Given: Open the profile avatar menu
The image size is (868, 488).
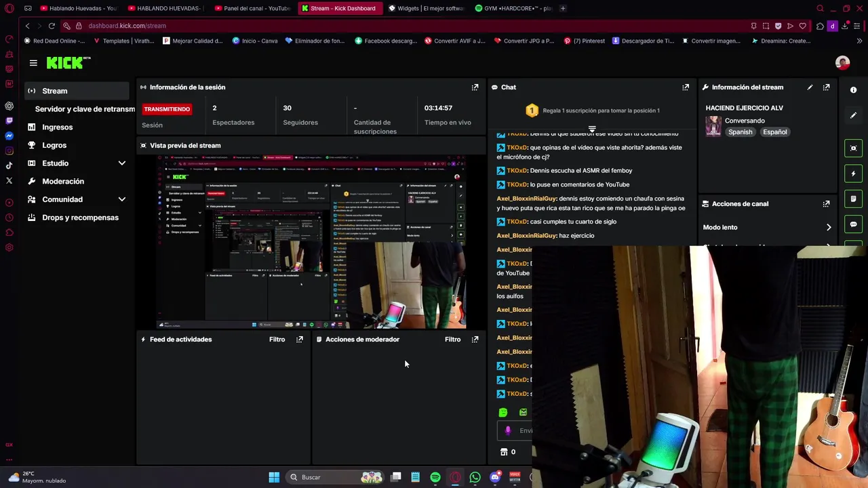Looking at the screenshot, I should [x=842, y=63].
